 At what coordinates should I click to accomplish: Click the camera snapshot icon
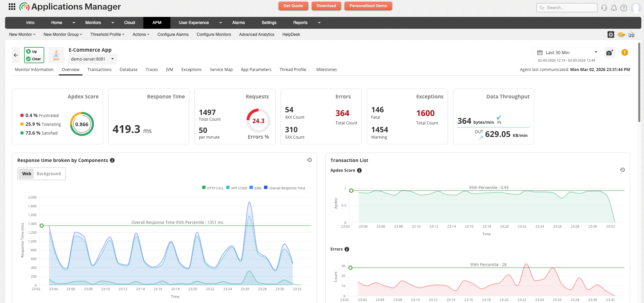coord(610,53)
